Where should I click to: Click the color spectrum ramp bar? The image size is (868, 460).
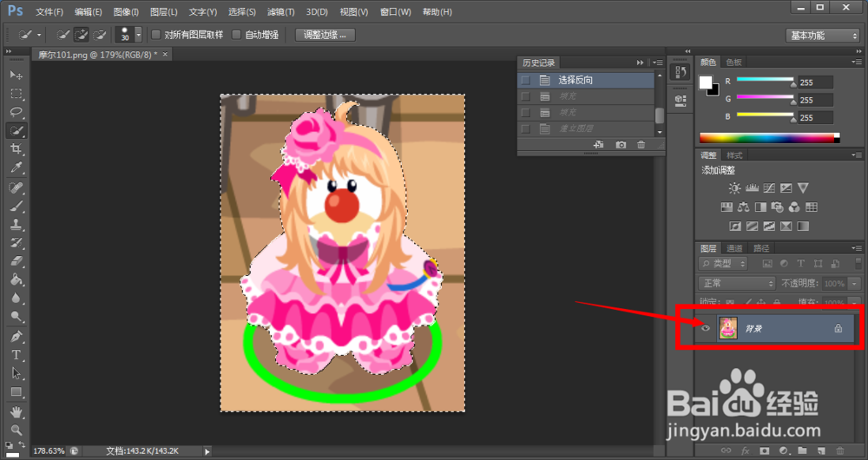click(x=769, y=138)
